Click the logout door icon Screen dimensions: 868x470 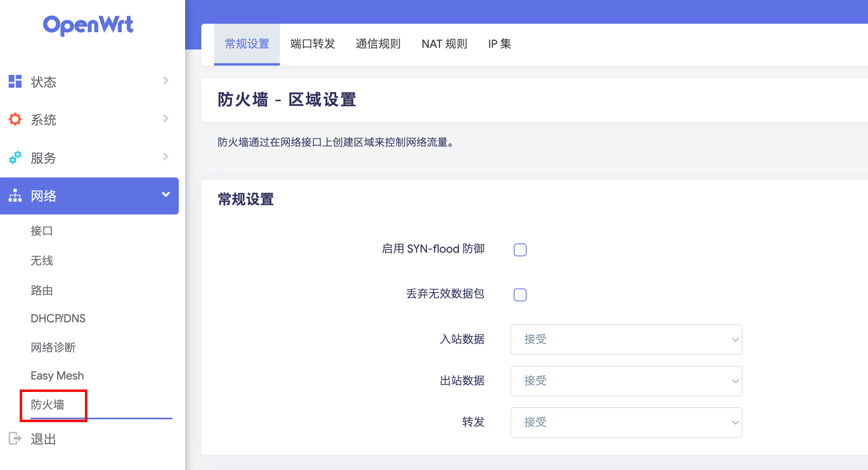coord(15,438)
